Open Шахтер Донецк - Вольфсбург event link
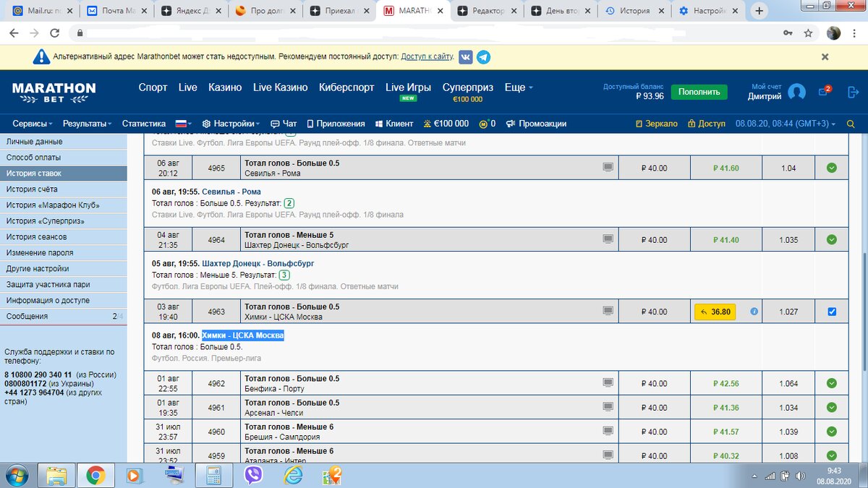868x488 pixels. point(258,263)
